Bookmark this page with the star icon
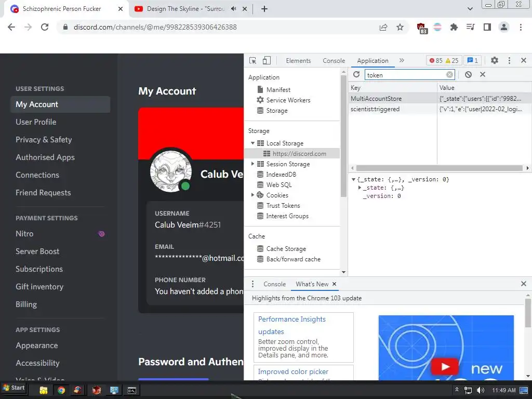532x399 pixels. 400,27
